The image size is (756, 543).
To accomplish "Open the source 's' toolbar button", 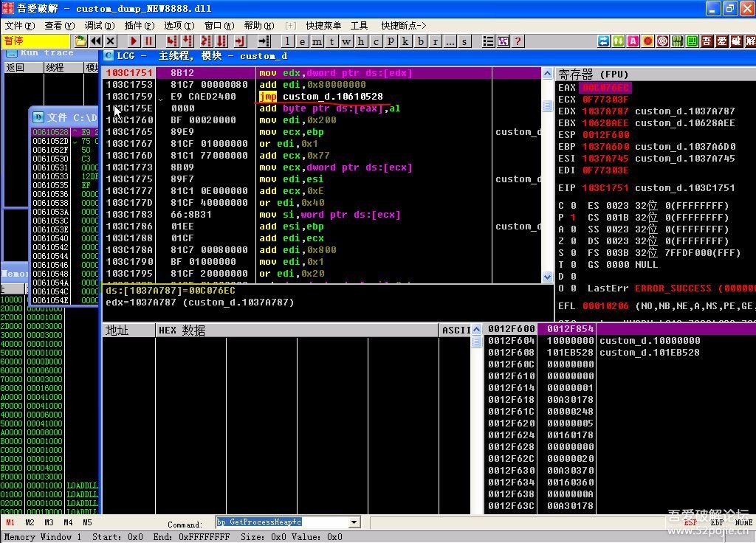I will (x=464, y=41).
